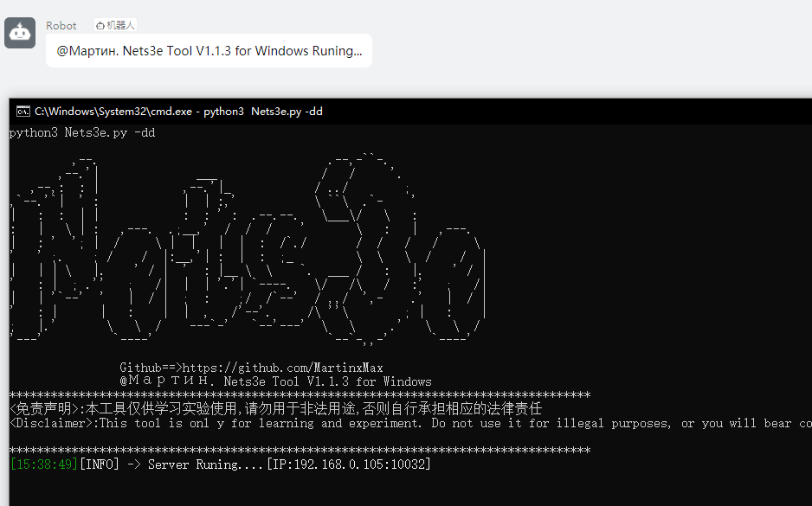Click the cmd.exe icon in window title bar
This screenshot has width=812, height=506.
(x=23, y=112)
